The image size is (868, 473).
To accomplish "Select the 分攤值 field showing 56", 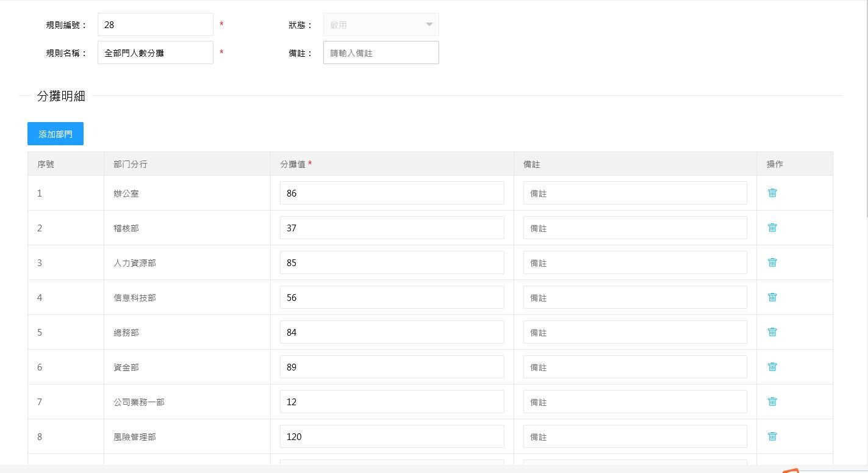I will pyautogui.click(x=392, y=297).
